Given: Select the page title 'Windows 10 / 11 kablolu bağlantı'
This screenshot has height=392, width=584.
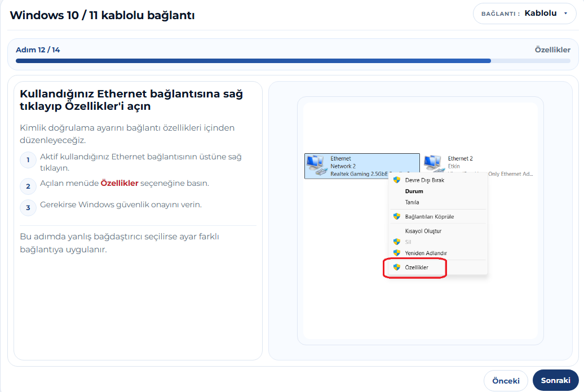Looking at the screenshot, I should point(102,15).
